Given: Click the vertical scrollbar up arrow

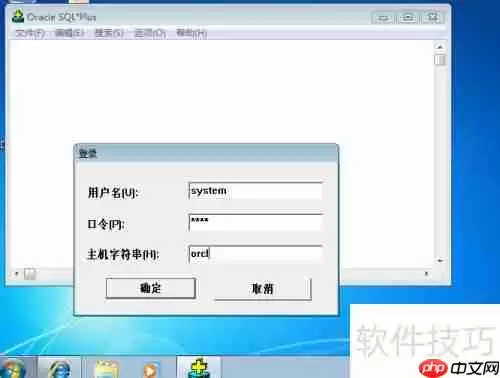Looking at the screenshot, I should tap(440, 47).
